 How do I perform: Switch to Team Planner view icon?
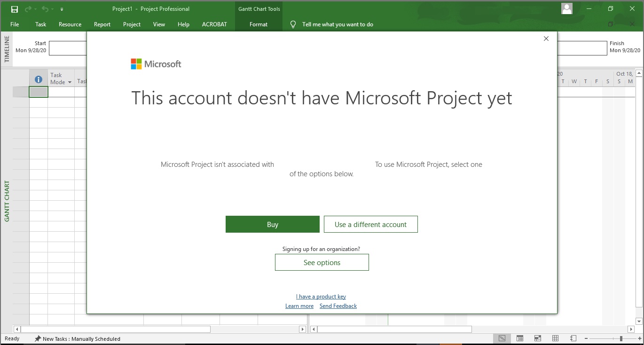click(x=538, y=338)
